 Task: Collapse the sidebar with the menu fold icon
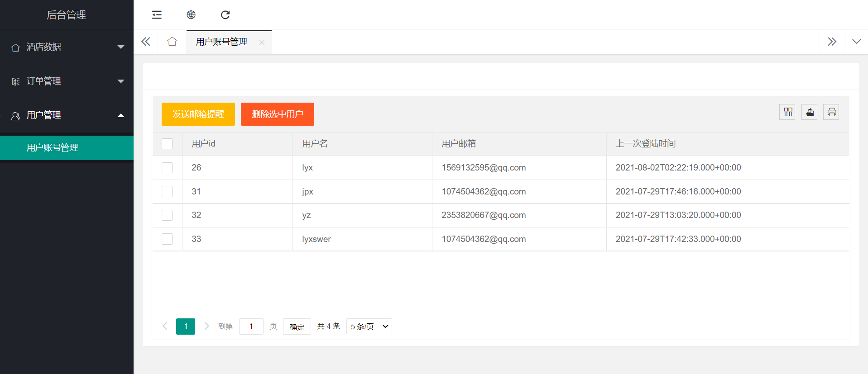coord(157,15)
